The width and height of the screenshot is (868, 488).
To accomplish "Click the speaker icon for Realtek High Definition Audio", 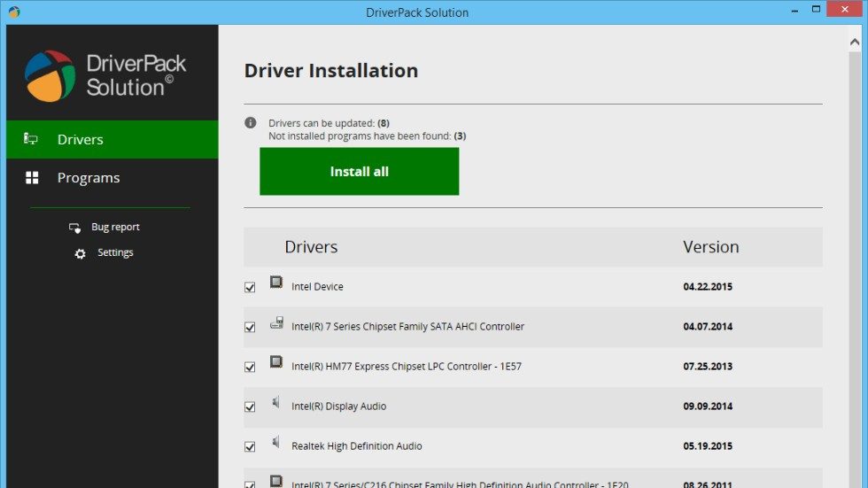I will tap(275, 442).
